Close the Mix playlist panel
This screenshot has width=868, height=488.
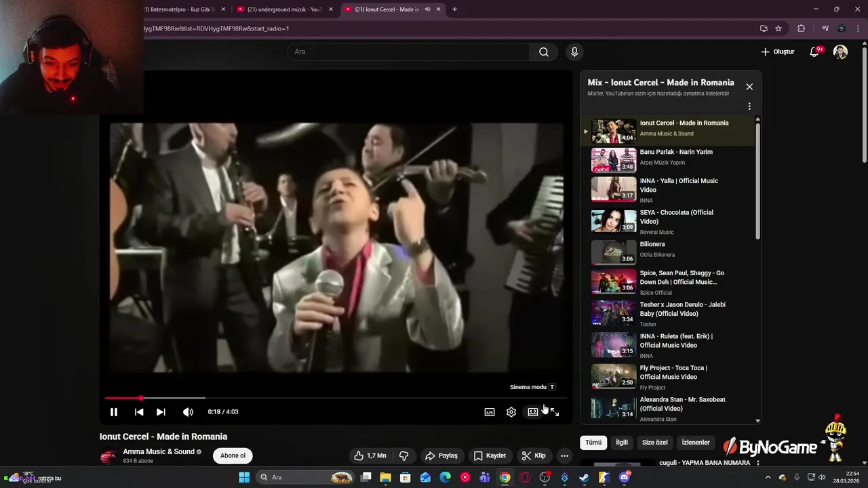tap(749, 87)
